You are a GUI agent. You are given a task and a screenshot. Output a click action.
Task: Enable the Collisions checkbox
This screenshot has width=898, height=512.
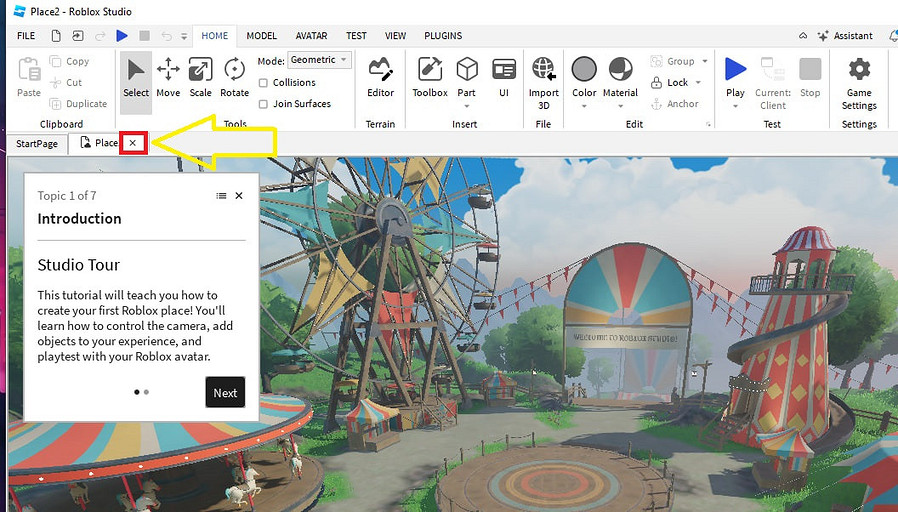coord(263,83)
